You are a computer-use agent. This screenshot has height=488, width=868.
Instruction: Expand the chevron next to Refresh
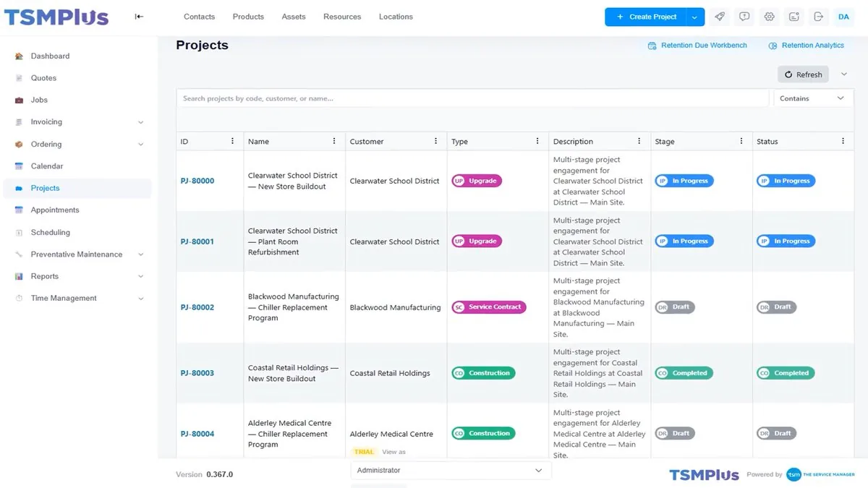click(843, 74)
